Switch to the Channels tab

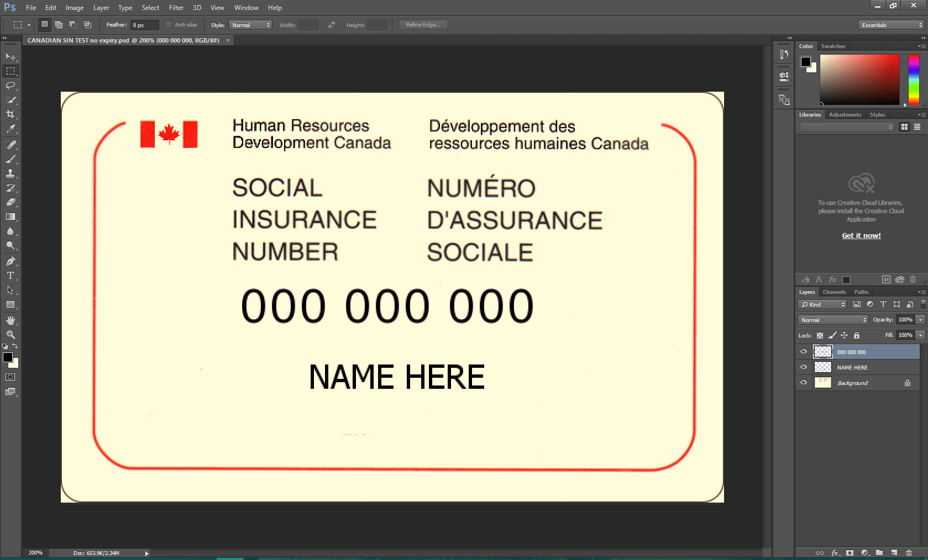834,292
